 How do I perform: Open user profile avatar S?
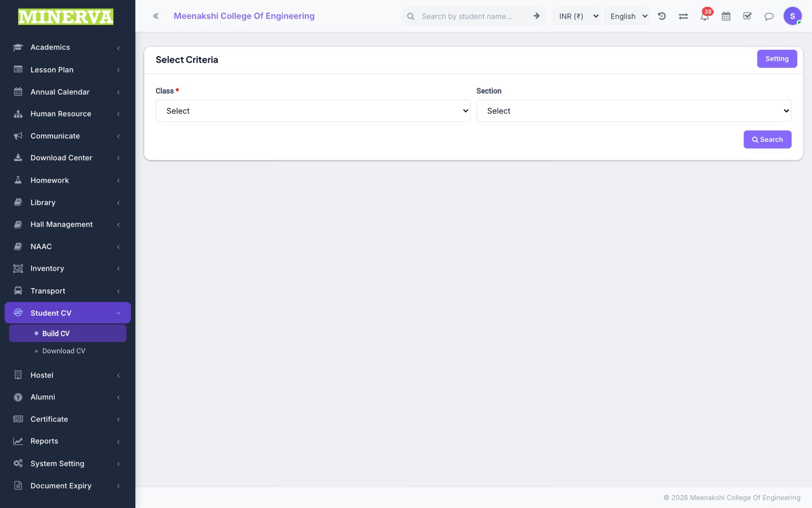click(792, 16)
